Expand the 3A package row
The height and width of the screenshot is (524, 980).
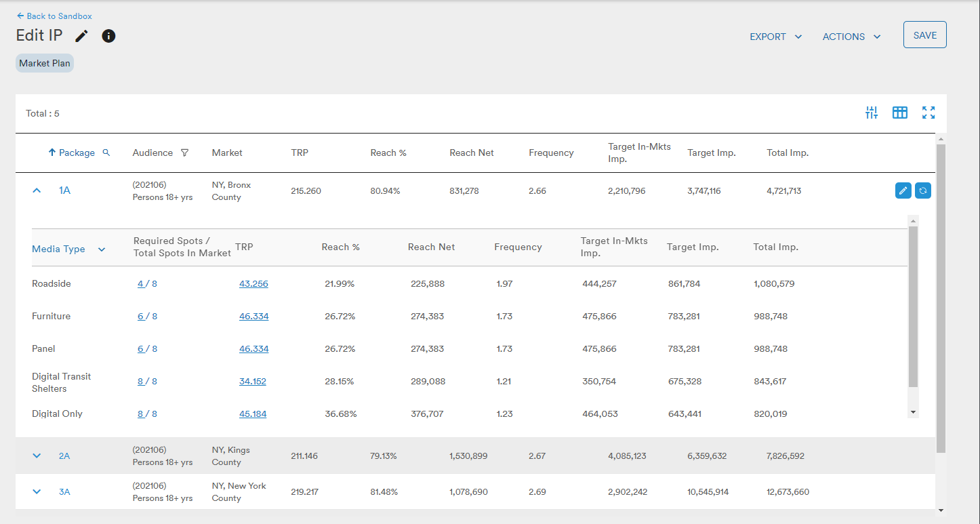(37, 491)
